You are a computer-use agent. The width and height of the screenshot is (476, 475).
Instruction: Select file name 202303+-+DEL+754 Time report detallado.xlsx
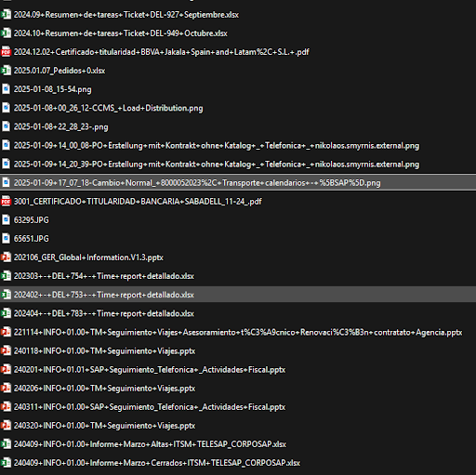pyautogui.click(x=104, y=276)
